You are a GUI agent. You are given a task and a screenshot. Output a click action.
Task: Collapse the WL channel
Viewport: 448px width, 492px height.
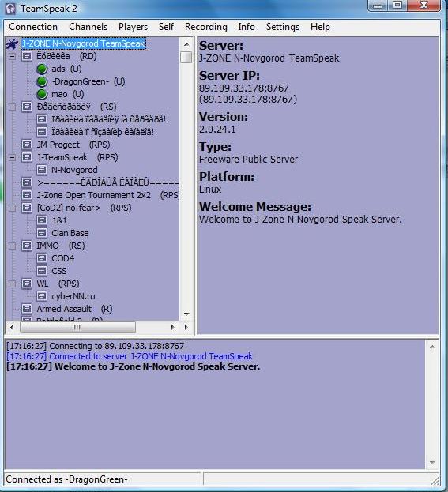[x=12, y=284]
